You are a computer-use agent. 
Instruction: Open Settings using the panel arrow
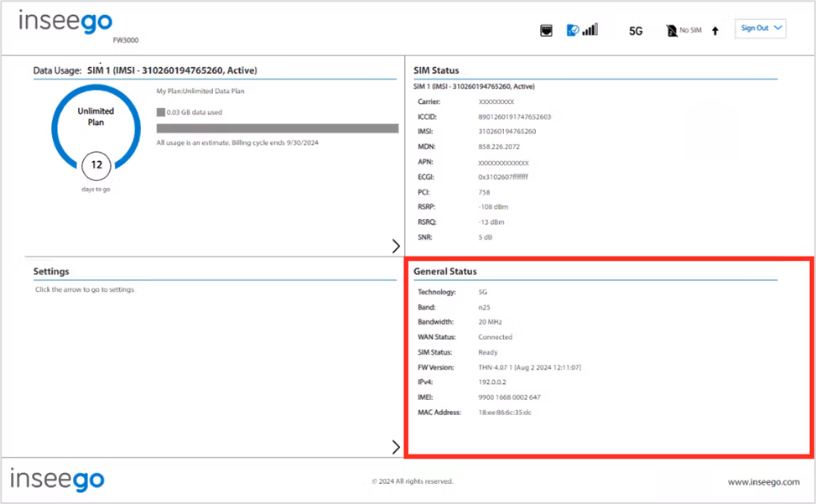click(396, 447)
